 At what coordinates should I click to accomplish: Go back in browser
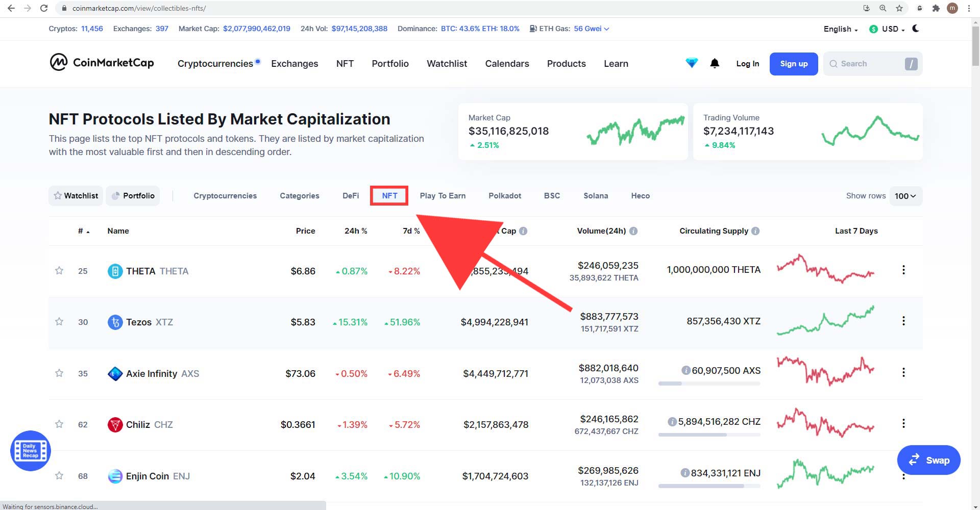[x=11, y=8]
